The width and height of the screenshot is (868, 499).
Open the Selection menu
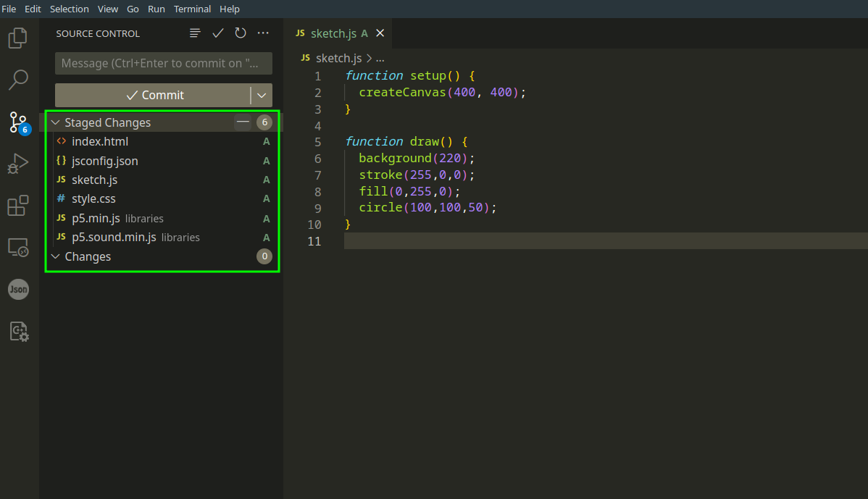[x=70, y=9]
